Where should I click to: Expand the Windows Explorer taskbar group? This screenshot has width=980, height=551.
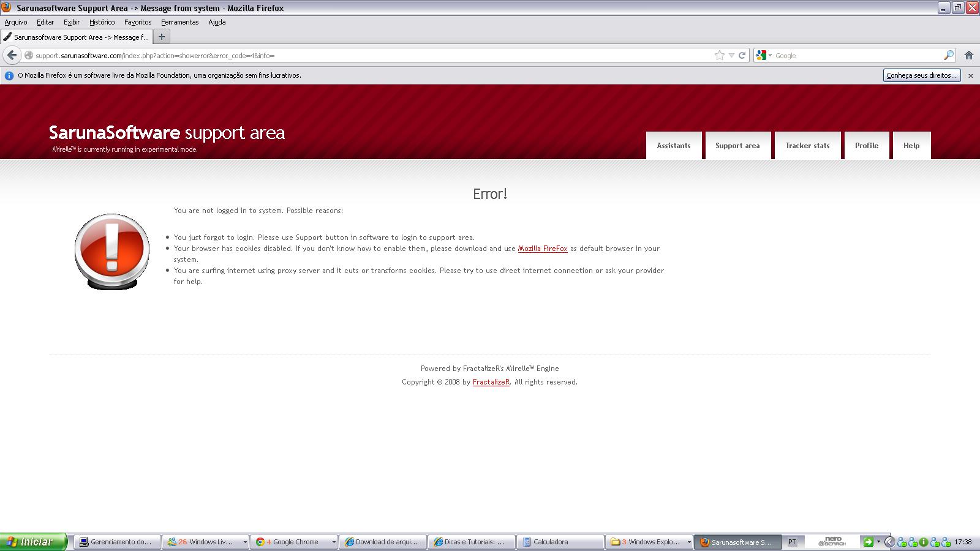[688, 542]
